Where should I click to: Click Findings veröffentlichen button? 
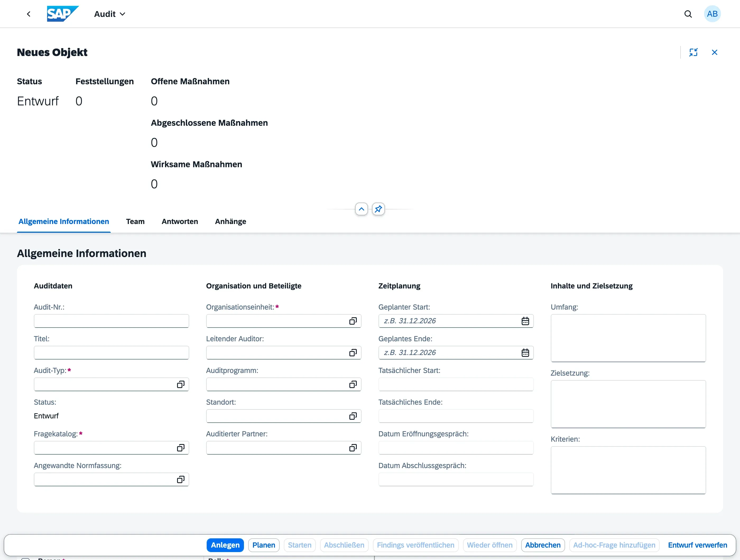[415, 545]
